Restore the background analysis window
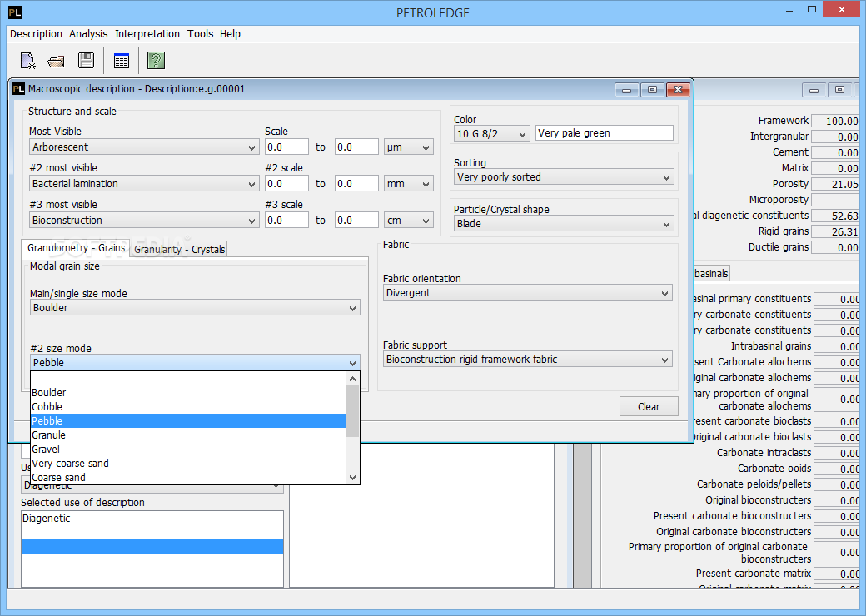Image resolution: width=866 pixels, height=616 pixels. tap(839, 90)
